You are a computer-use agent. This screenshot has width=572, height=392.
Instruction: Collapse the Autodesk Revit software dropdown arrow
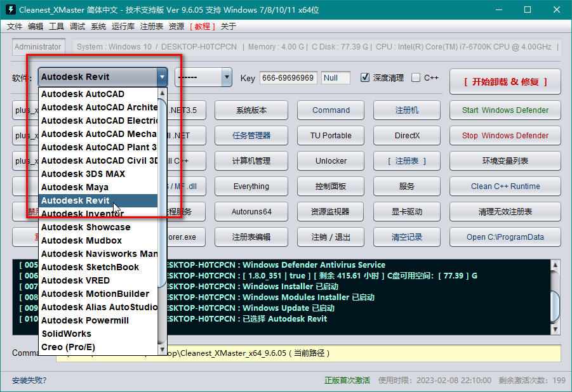point(162,77)
